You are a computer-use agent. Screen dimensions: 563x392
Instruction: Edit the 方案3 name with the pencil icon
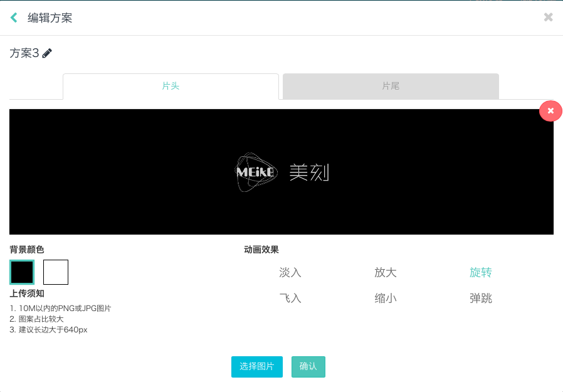click(47, 53)
